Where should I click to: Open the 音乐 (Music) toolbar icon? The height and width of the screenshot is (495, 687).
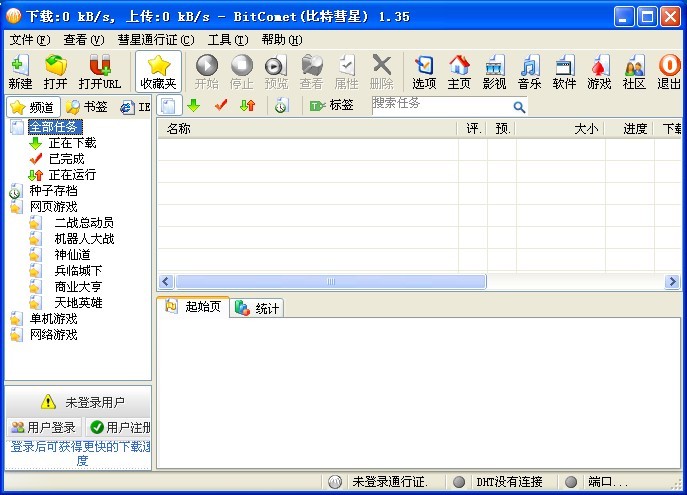[529, 72]
